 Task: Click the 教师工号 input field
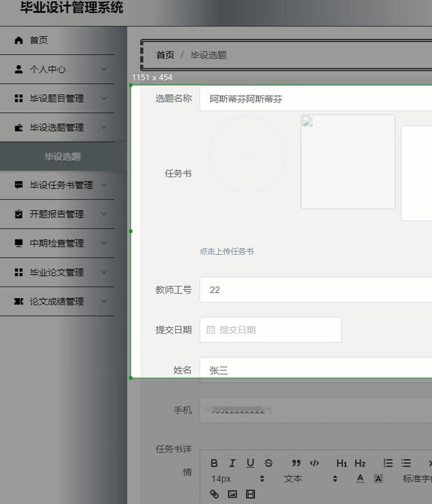pyautogui.click(x=316, y=290)
